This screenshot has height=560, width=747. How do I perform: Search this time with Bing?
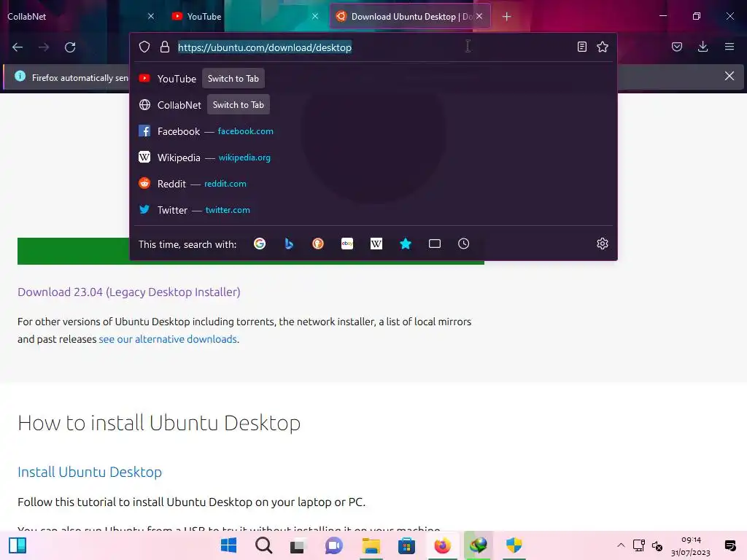click(289, 244)
